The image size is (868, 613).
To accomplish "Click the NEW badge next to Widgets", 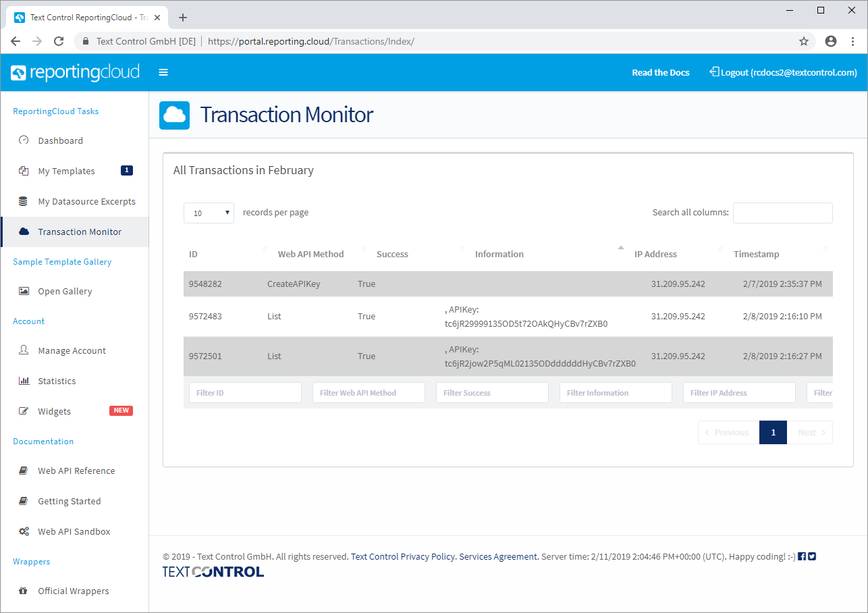I will (x=121, y=410).
